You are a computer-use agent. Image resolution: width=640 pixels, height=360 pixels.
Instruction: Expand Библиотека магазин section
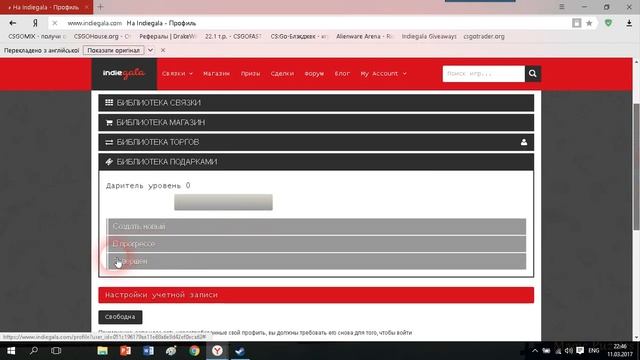316,122
